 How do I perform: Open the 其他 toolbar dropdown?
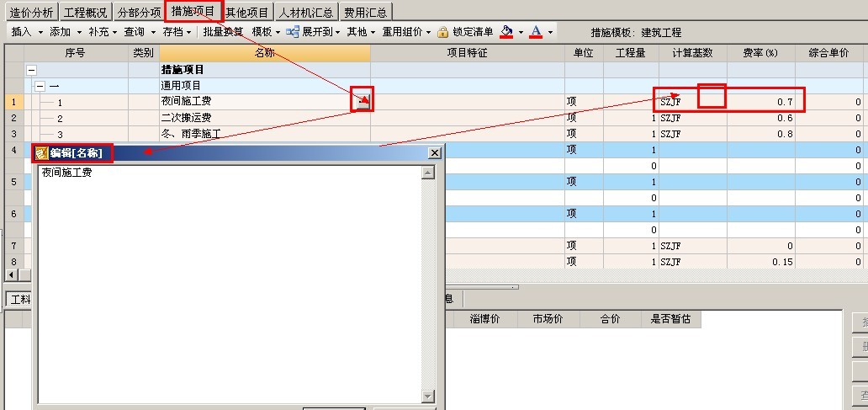click(361, 32)
